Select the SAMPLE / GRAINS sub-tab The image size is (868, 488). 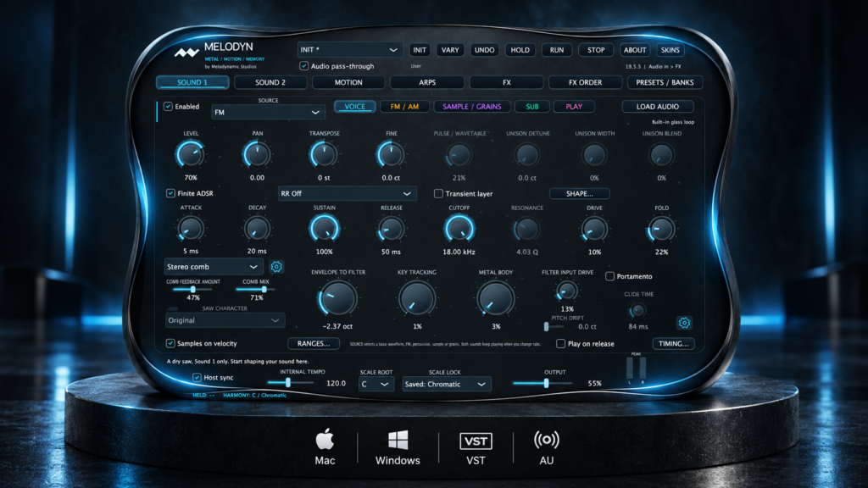471,107
